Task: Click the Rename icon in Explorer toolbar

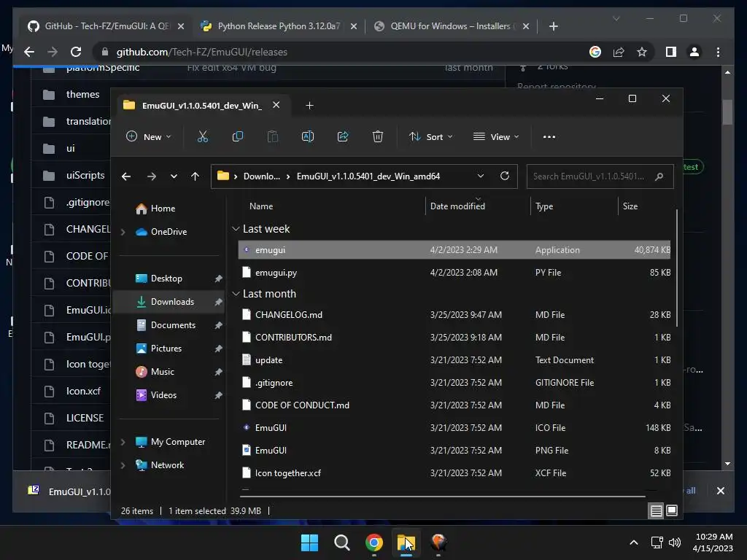Action: pyautogui.click(x=308, y=136)
